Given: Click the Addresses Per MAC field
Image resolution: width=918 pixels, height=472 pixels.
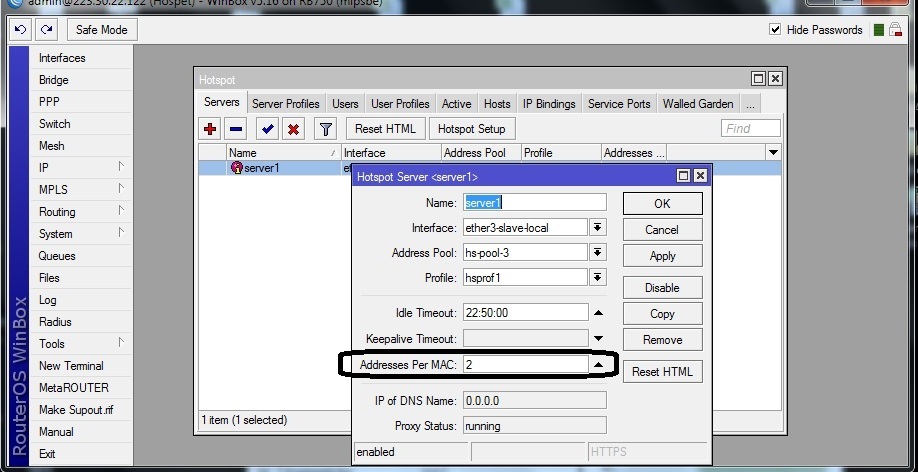Looking at the screenshot, I should [525, 364].
